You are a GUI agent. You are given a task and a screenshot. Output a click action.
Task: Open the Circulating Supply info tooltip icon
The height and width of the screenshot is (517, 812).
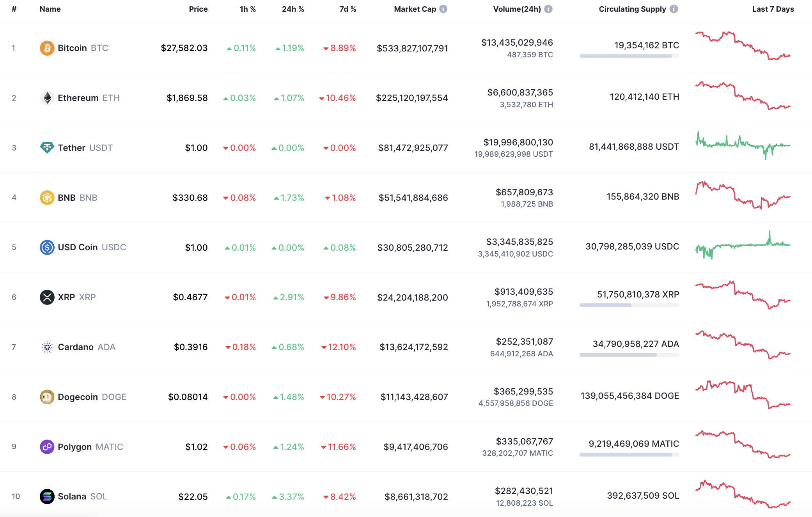click(x=674, y=9)
